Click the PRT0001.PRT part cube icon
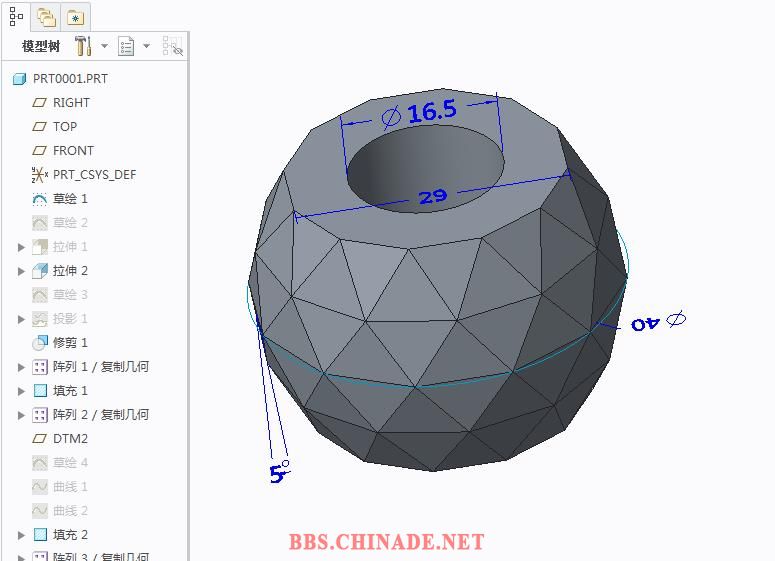Screen dimensions: 775x561 [x=19, y=79]
